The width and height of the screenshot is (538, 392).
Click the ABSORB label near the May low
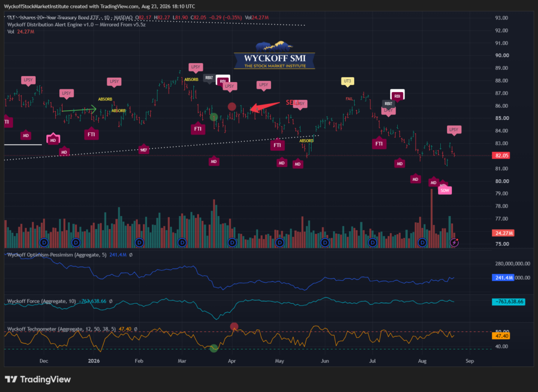pyautogui.click(x=306, y=141)
